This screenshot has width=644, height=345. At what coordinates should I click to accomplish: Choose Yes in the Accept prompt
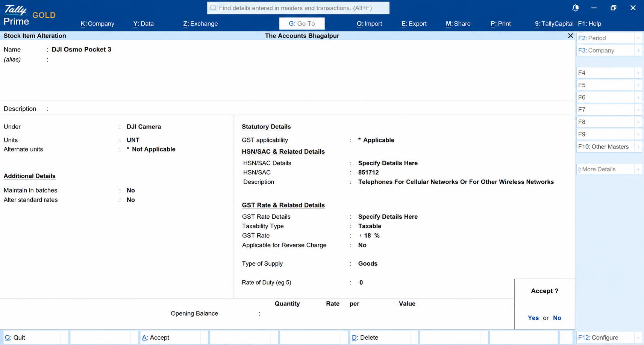point(533,318)
